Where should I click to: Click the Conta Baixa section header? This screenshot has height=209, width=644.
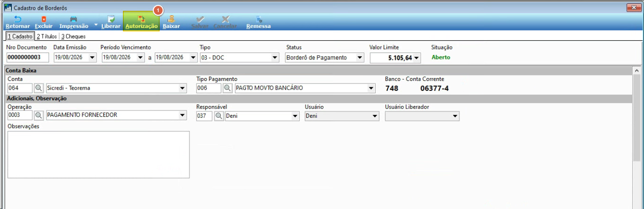[318, 71]
